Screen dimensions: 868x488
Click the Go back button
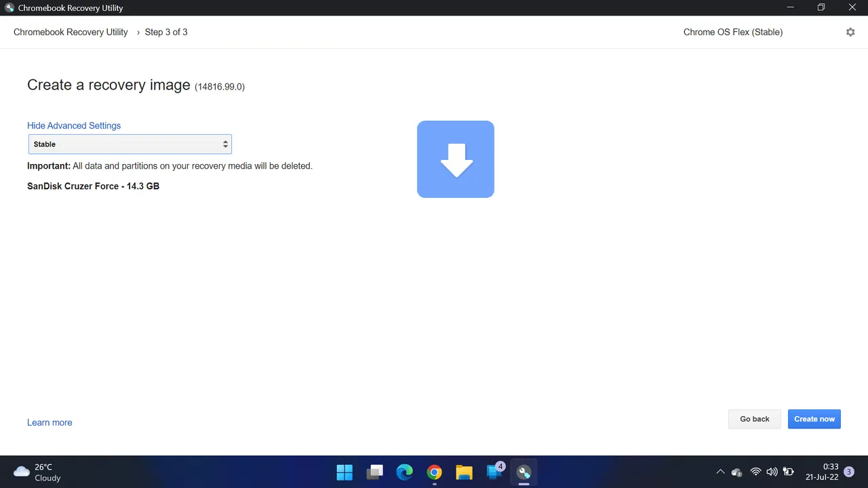point(755,419)
